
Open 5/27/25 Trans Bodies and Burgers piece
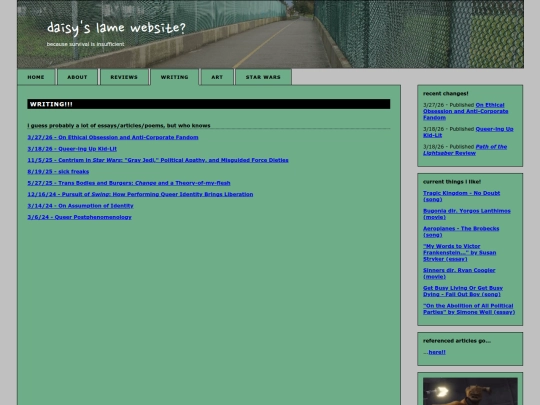(129, 183)
